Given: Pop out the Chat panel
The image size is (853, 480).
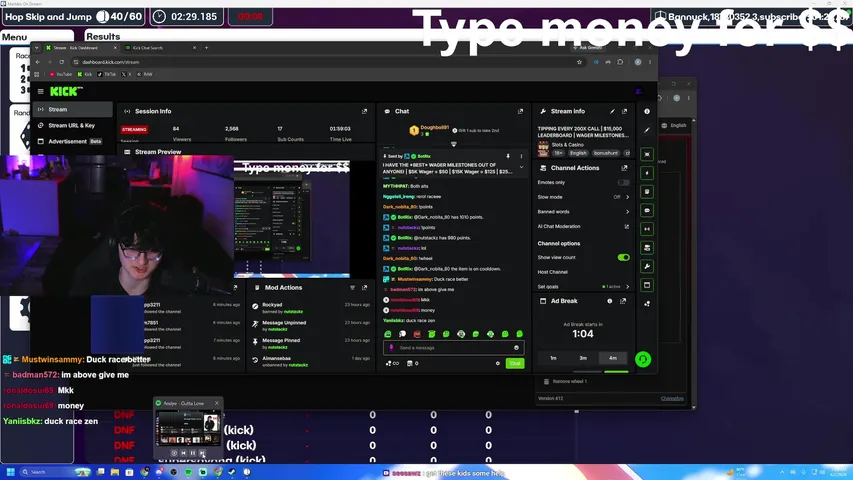Looking at the screenshot, I should point(521,111).
